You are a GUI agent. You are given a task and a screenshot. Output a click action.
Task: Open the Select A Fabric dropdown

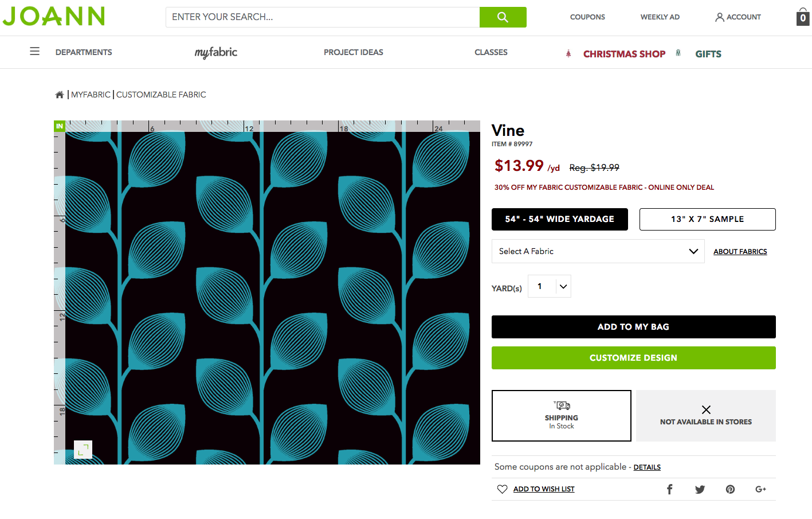pyautogui.click(x=598, y=251)
